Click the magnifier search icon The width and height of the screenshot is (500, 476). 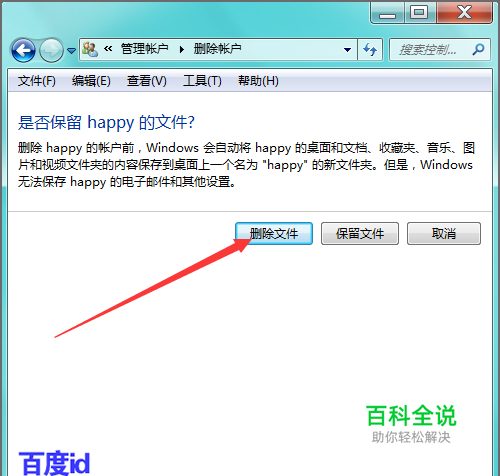click(x=478, y=50)
